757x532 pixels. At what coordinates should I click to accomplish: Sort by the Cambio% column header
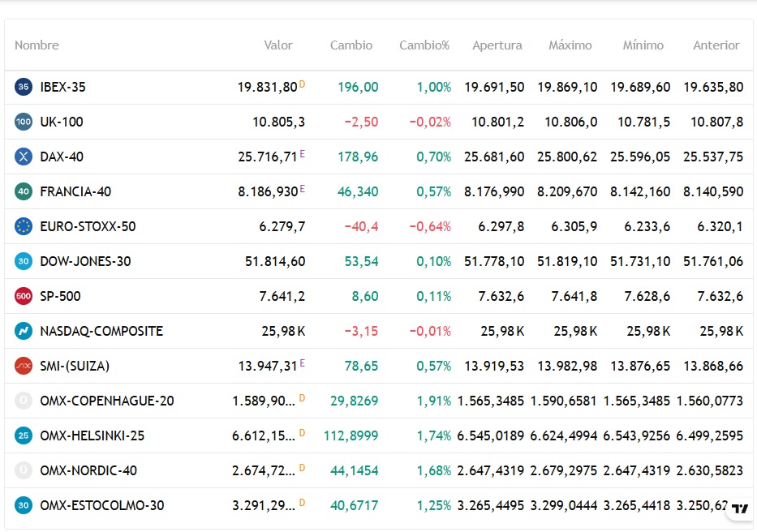click(x=424, y=45)
